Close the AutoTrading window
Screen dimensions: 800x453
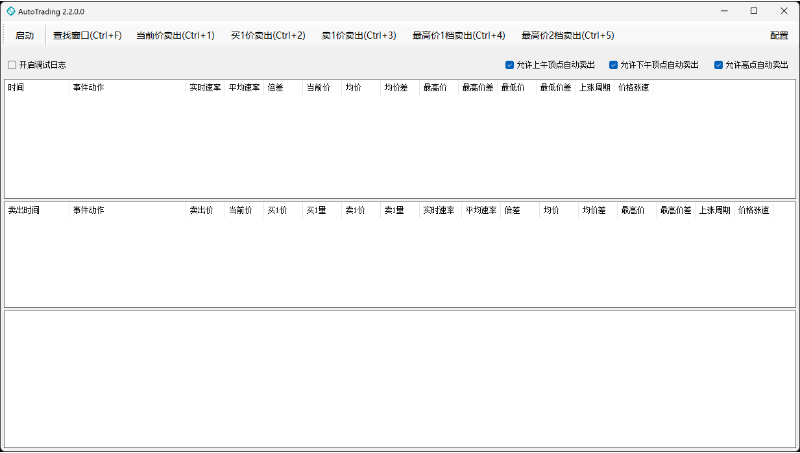[x=784, y=11]
